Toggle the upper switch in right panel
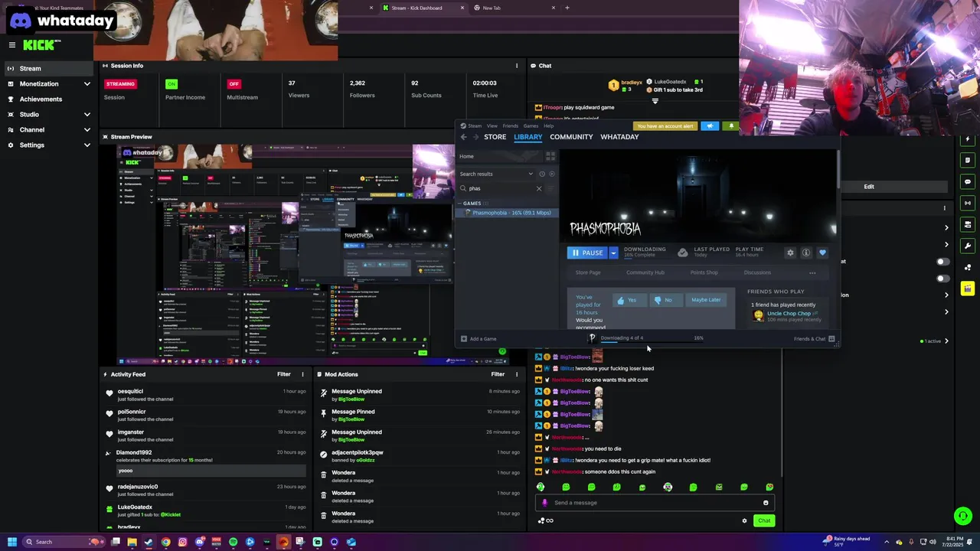Screen dimensions: 980x551 (942, 262)
